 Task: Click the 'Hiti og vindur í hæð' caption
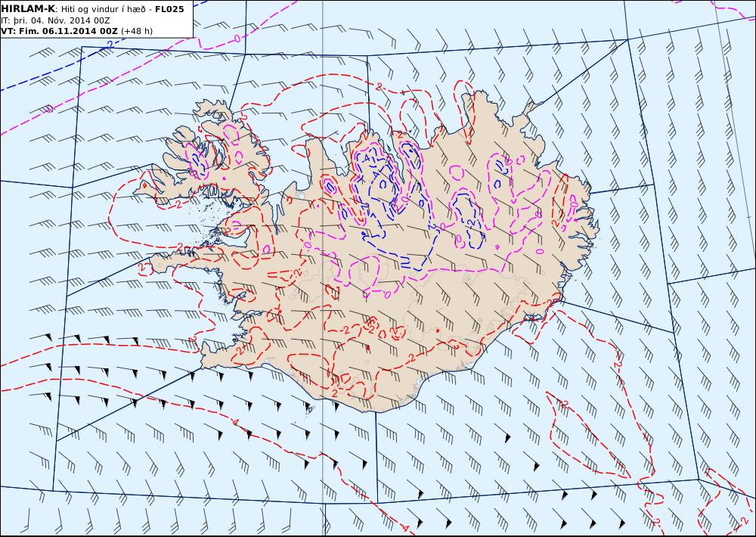(x=103, y=10)
